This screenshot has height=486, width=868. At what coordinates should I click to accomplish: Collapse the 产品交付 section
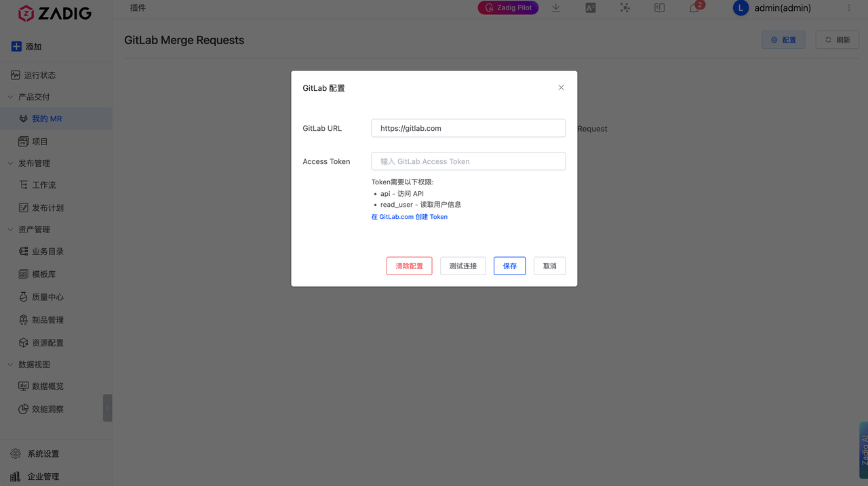click(x=10, y=97)
